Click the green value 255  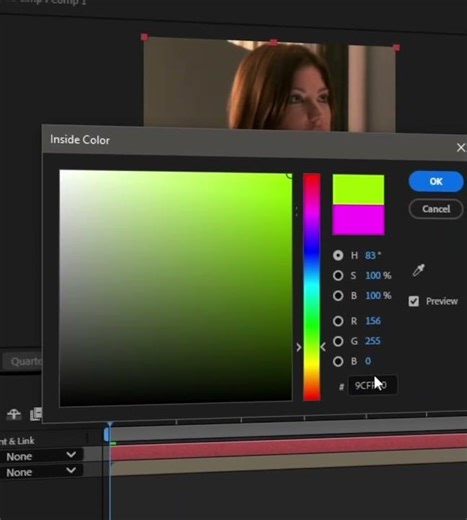click(373, 341)
